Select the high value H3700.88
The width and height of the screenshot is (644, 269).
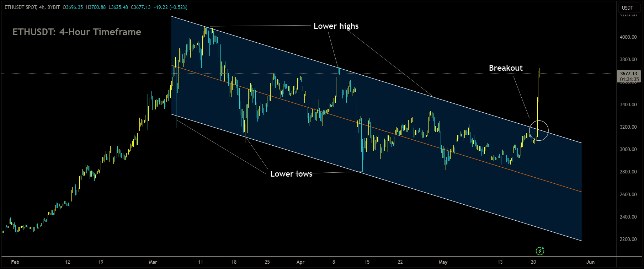coord(96,7)
